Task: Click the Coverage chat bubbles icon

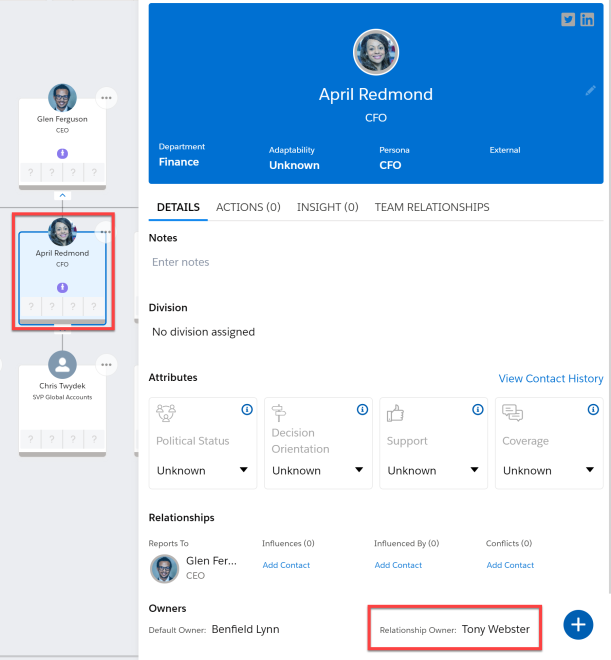Action: pos(512,413)
